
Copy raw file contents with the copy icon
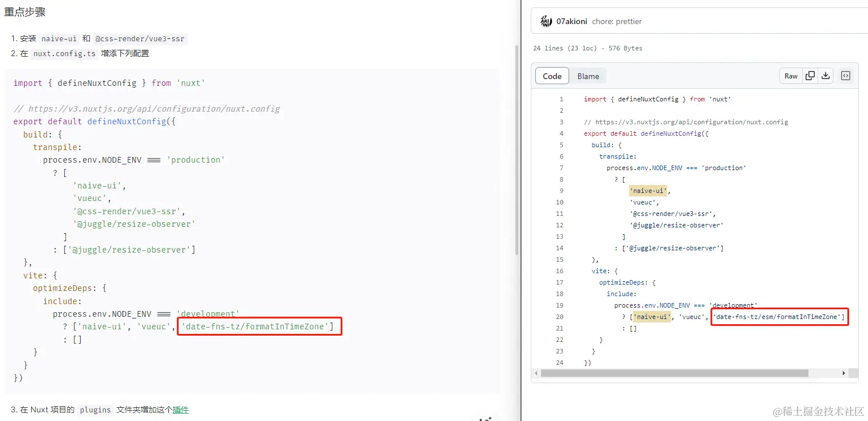point(810,76)
